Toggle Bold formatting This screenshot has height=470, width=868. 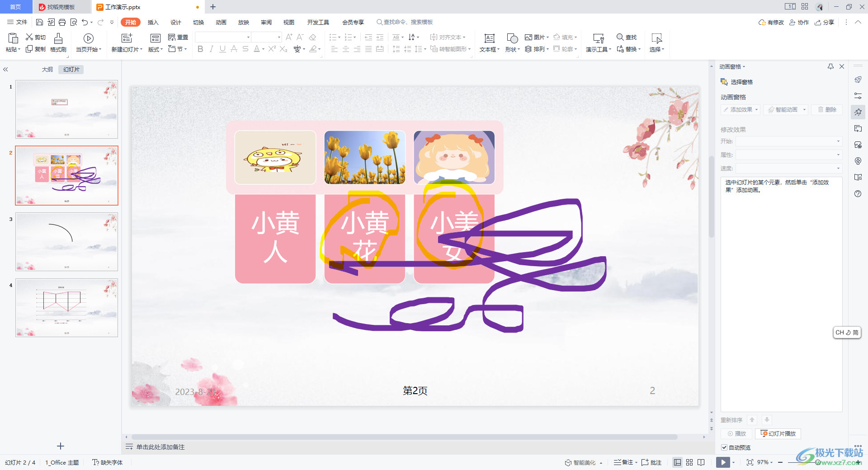click(x=200, y=49)
